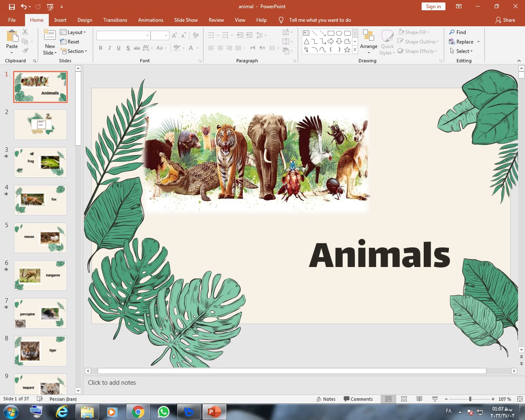Start Slide Show from status bar icon
525x420 pixels.
435,399
